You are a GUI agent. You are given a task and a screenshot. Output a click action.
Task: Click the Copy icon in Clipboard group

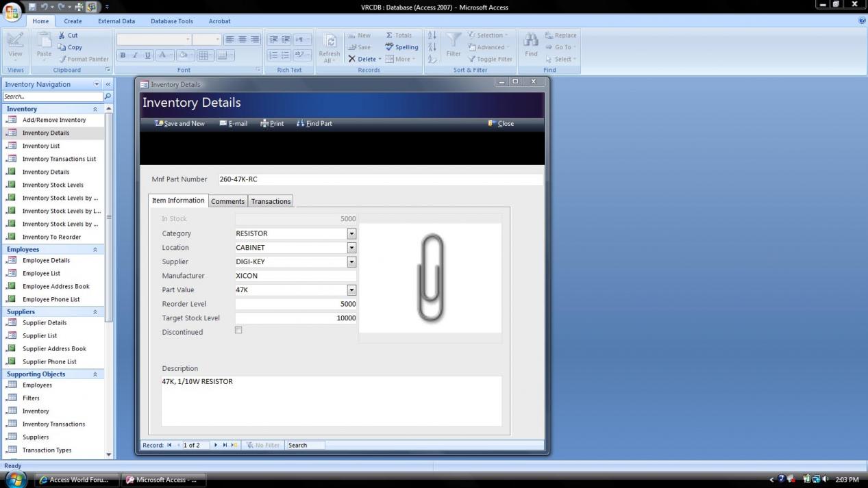62,47
